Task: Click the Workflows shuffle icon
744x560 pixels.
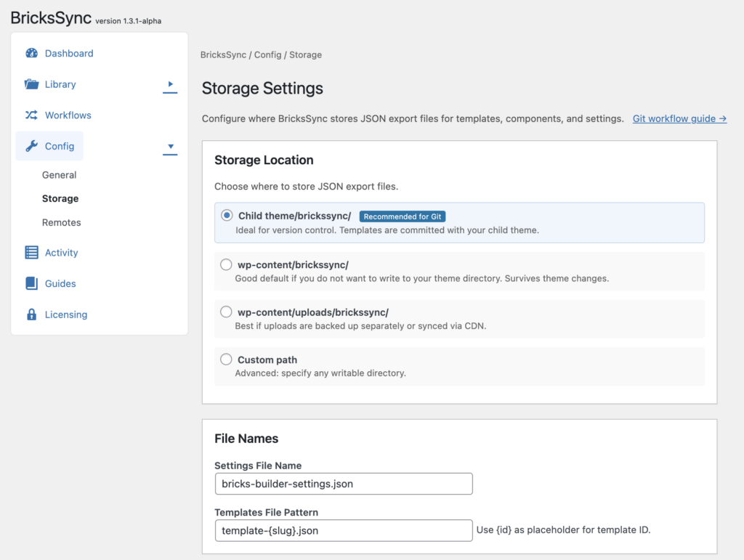Action: tap(31, 115)
